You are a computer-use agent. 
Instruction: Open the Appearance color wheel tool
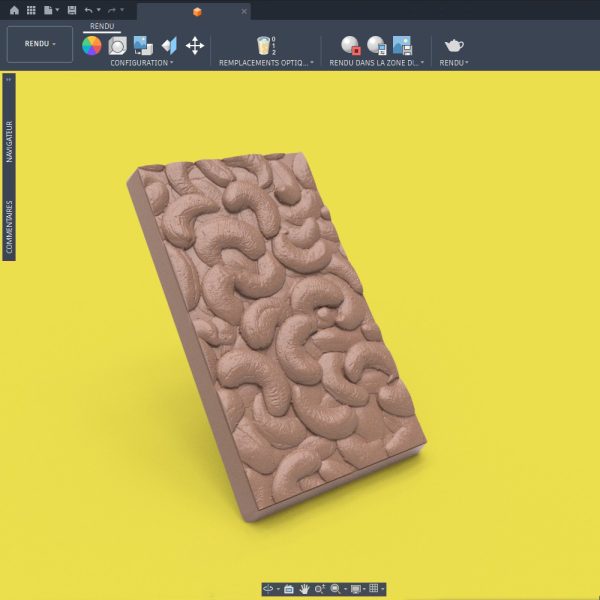coord(92,46)
